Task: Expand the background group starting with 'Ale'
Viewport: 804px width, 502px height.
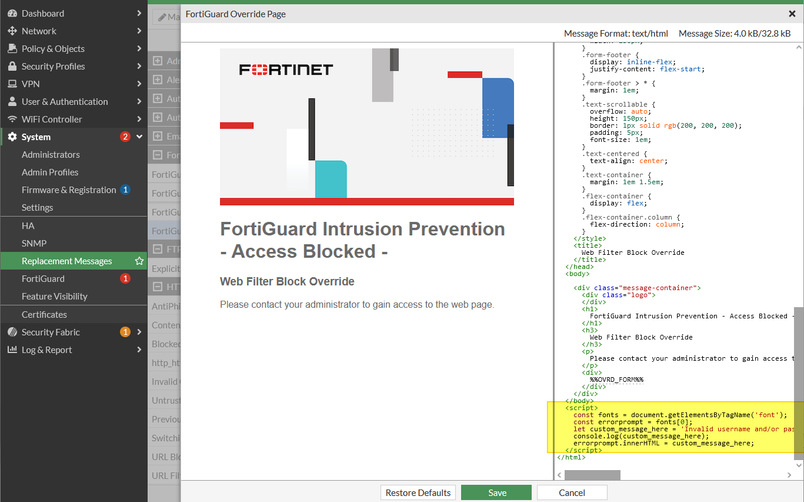Action: point(157,79)
